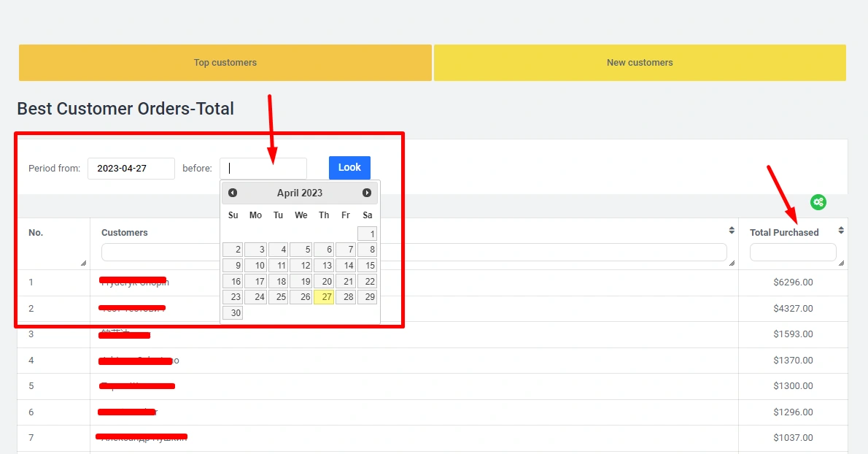This screenshot has width=868, height=454.
Task: Pick April 1 in the calendar
Action: (x=368, y=234)
